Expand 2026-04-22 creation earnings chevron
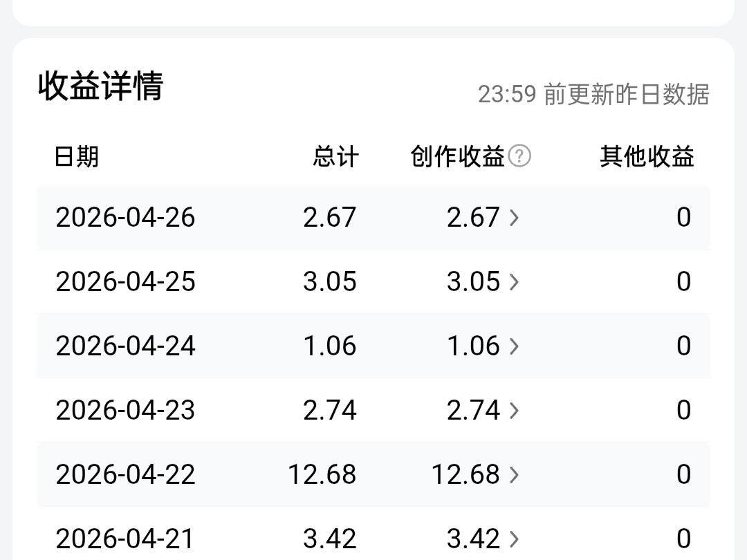The height and width of the screenshot is (560, 747). 514,475
